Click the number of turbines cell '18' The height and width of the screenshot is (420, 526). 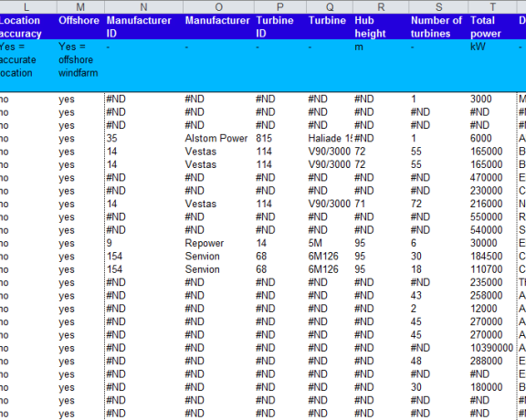[x=438, y=269]
